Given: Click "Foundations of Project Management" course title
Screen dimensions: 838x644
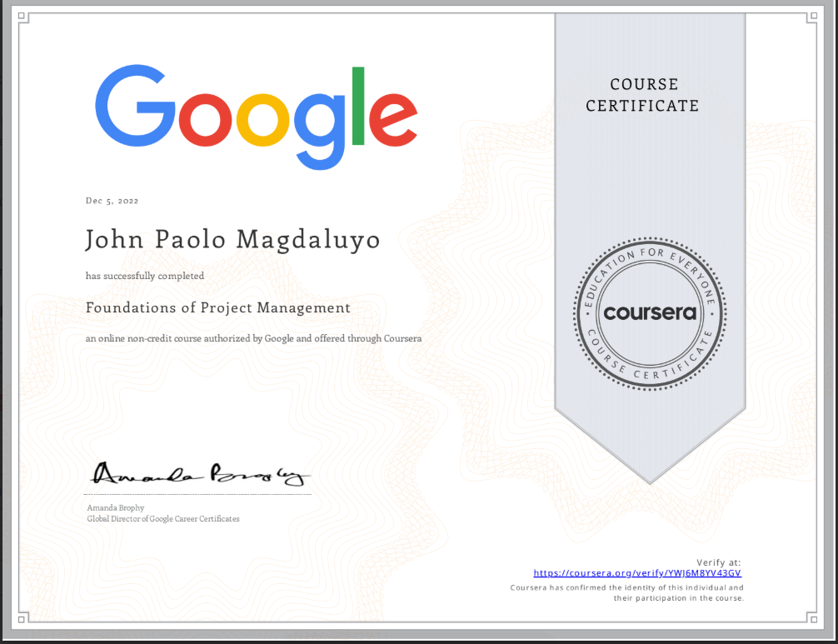Looking at the screenshot, I should click(218, 308).
